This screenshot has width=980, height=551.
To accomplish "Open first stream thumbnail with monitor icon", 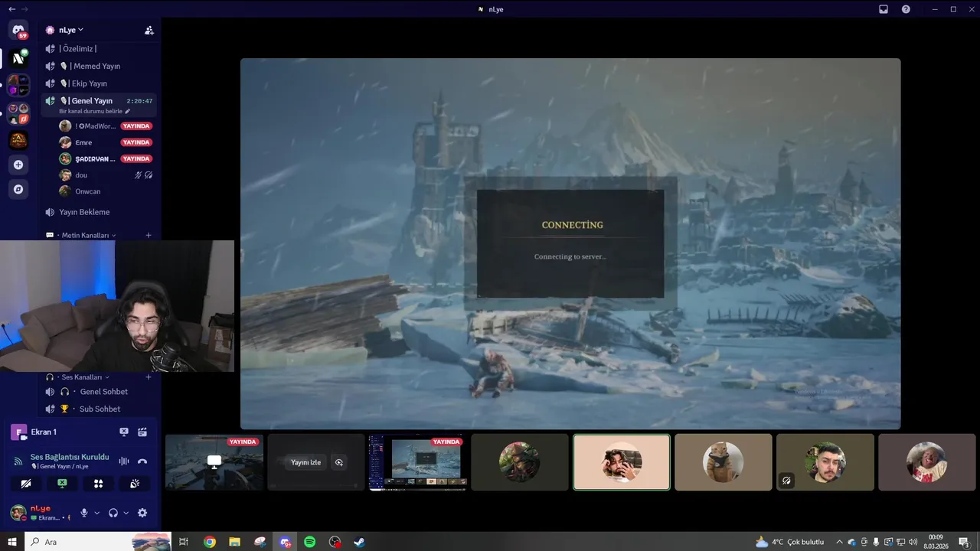I will (214, 462).
